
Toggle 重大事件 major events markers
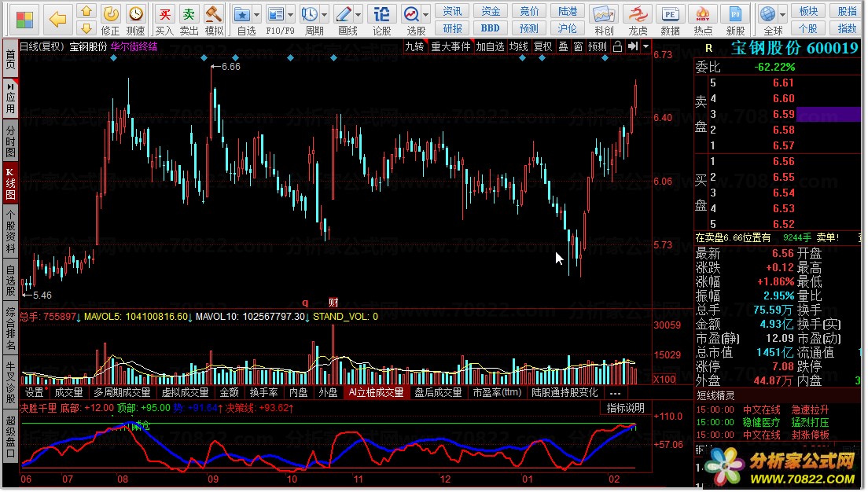click(451, 47)
